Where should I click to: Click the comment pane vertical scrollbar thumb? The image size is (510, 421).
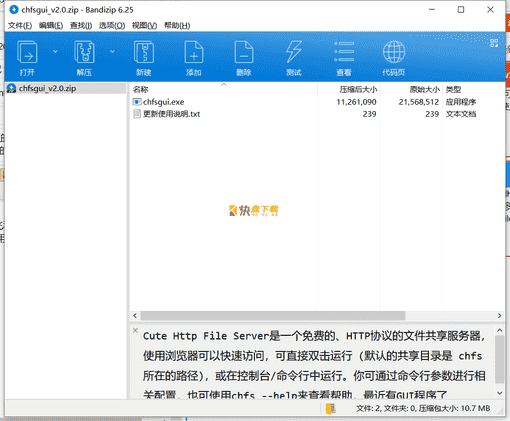[x=499, y=359]
